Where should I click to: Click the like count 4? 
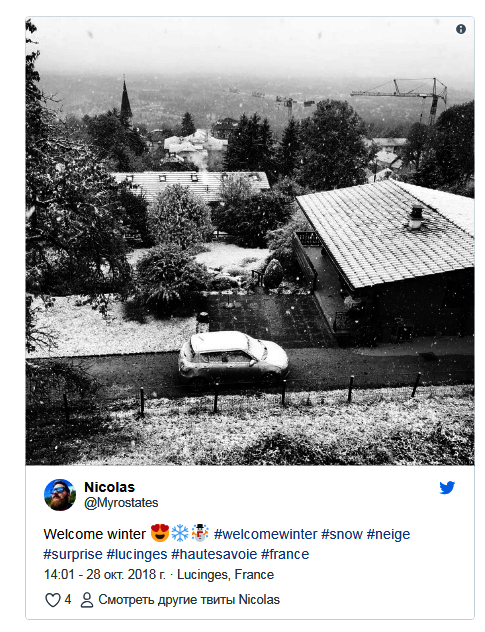68,599
